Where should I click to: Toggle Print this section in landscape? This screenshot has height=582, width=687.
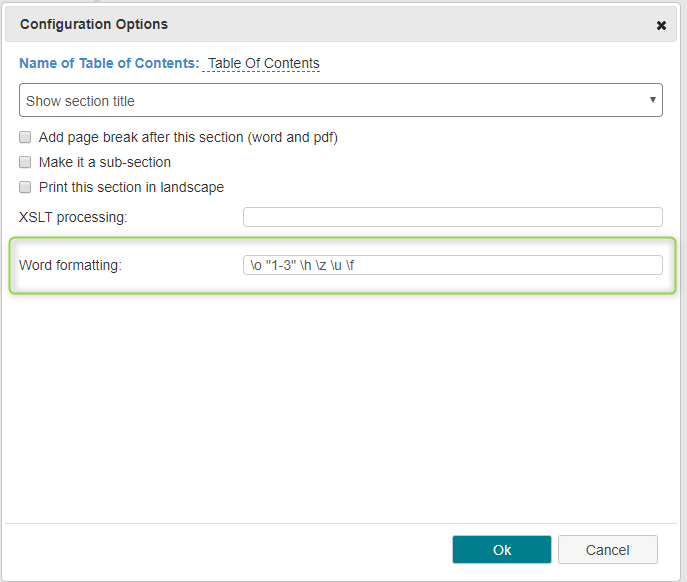(25, 187)
